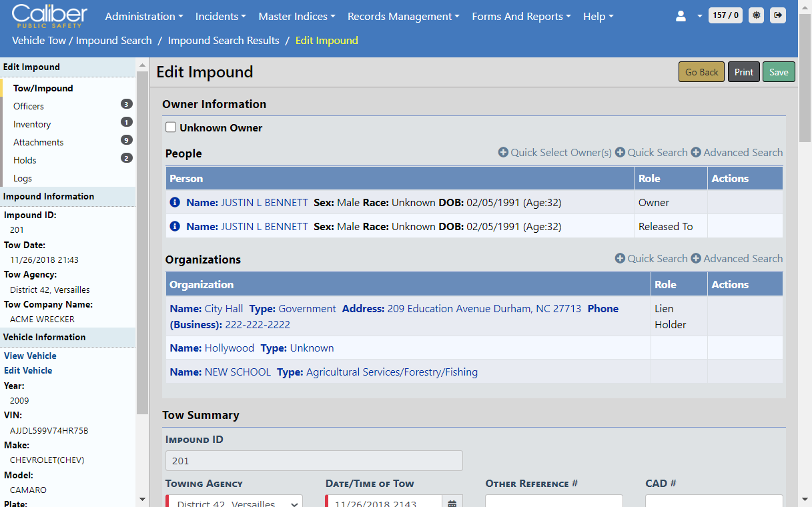Select Officers in the left sidebar
The height and width of the screenshot is (507, 812).
(x=29, y=106)
